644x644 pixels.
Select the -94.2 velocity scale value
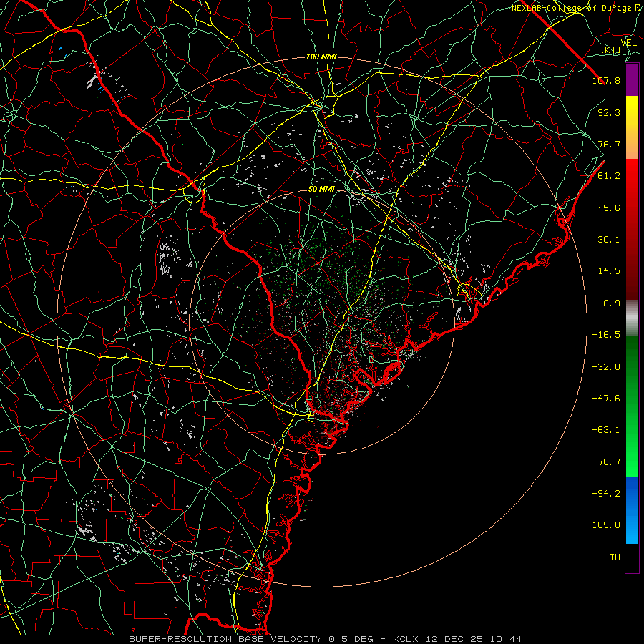(x=606, y=493)
